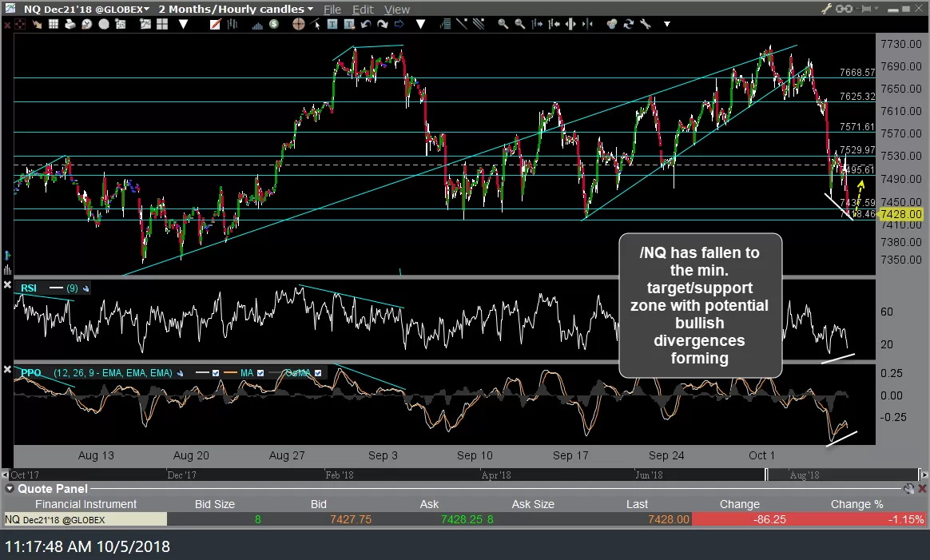The image size is (930, 560).
Task: Click the Financial Instrument column header
Action: click(85, 504)
